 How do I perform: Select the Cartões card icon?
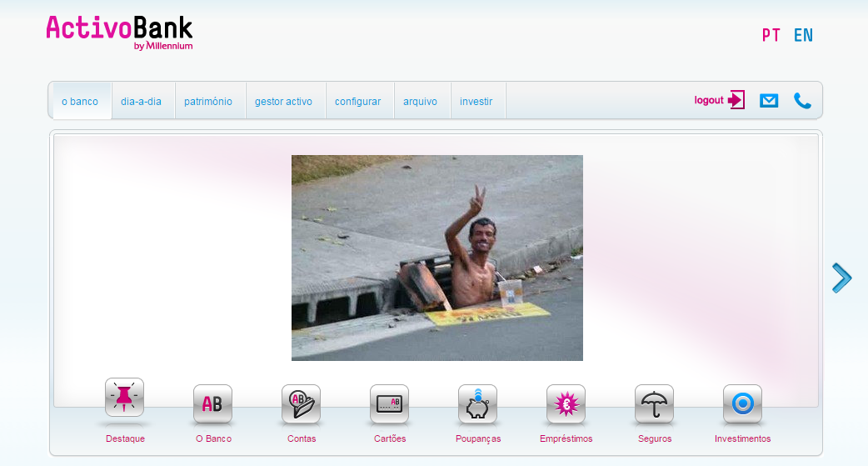[x=389, y=404]
